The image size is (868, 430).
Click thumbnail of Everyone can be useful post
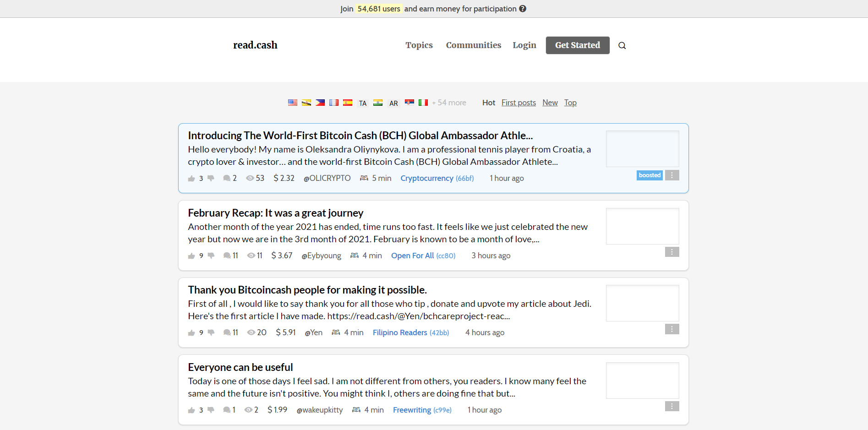click(x=643, y=381)
